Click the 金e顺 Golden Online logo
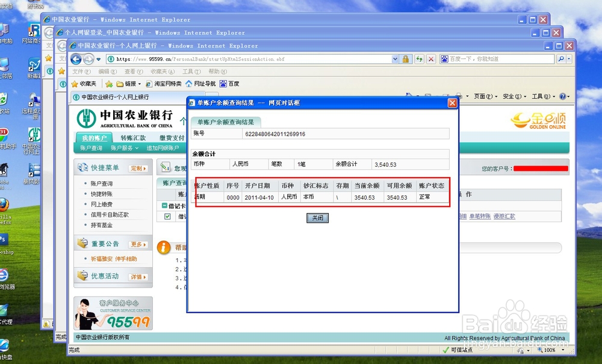This screenshot has width=602, height=364. coord(539,120)
